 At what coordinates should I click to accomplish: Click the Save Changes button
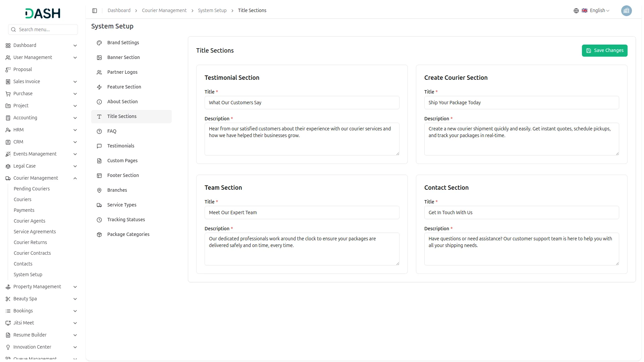pos(604,51)
